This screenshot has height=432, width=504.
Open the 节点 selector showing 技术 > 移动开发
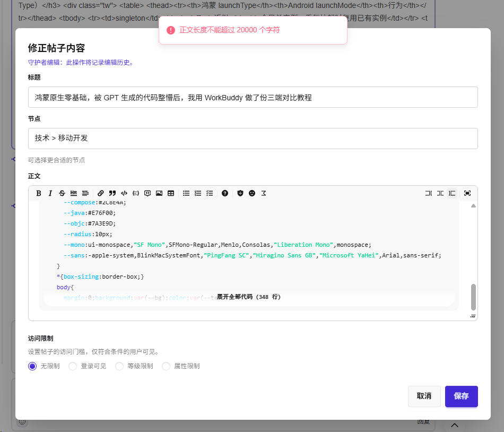click(x=253, y=139)
